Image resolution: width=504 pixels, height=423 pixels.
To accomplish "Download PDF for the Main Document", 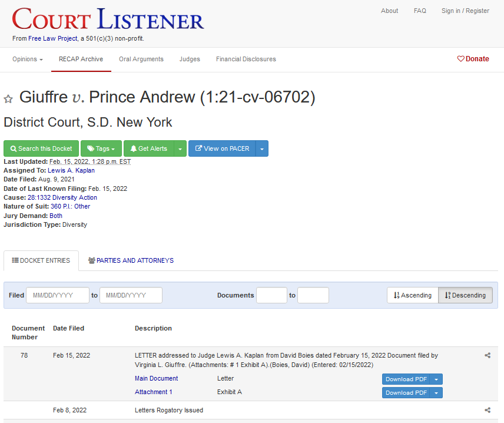I will point(406,379).
